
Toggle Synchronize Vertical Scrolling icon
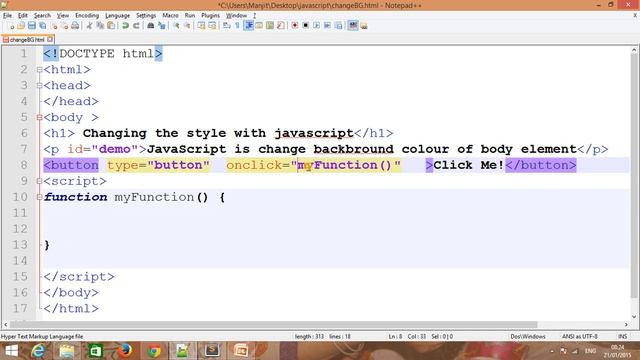pyautogui.click(x=201, y=26)
